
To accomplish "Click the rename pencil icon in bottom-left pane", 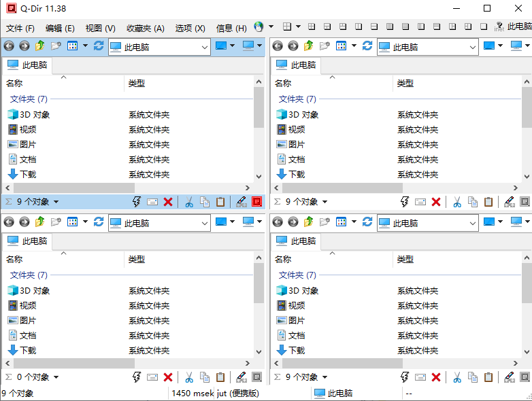I will [x=242, y=377].
